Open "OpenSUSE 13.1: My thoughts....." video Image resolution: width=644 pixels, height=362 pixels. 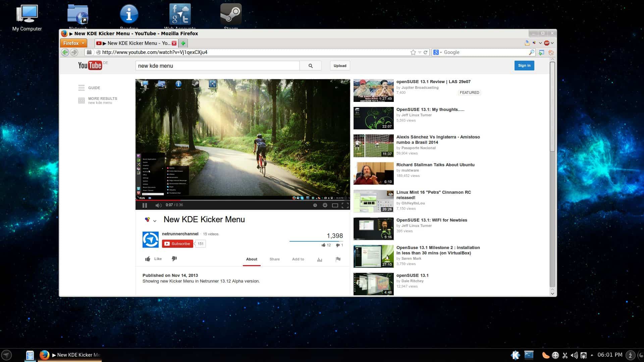coord(430,110)
